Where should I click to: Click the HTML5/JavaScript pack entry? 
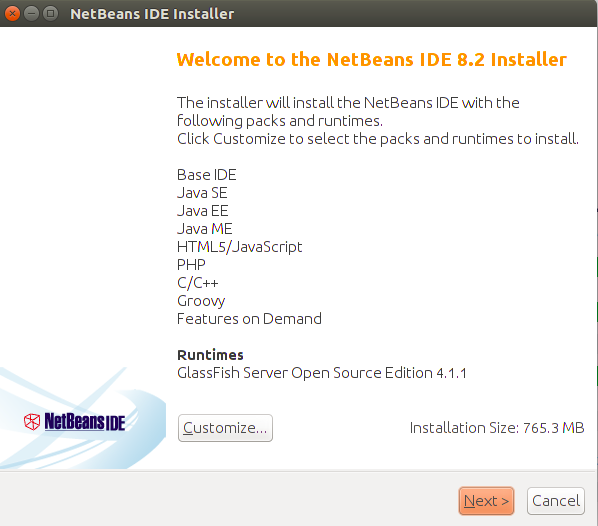(x=240, y=247)
